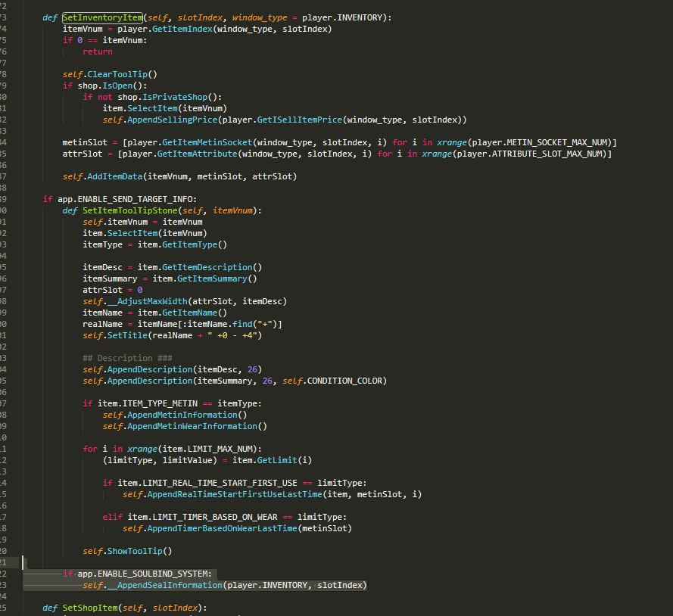Click 'LIMIT_REAL_TIME_START_FIRST_USE' constant
The height and width of the screenshot is (616, 673).
pyautogui.click(x=220, y=483)
